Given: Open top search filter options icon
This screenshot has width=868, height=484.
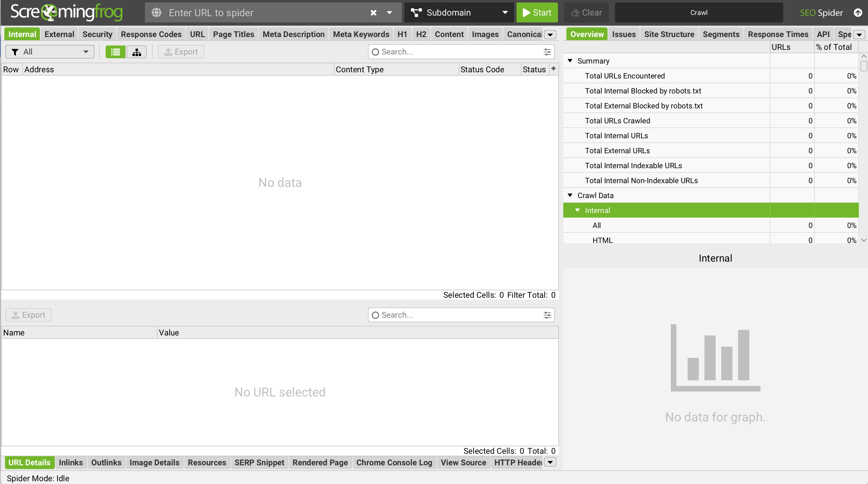Looking at the screenshot, I should pos(547,52).
